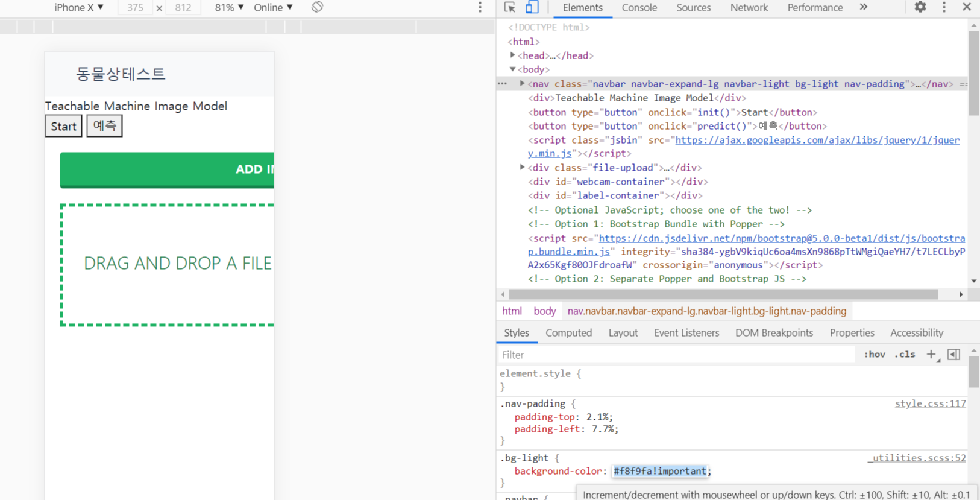
Task: Open DevTools settings gear
Action: [920, 7]
